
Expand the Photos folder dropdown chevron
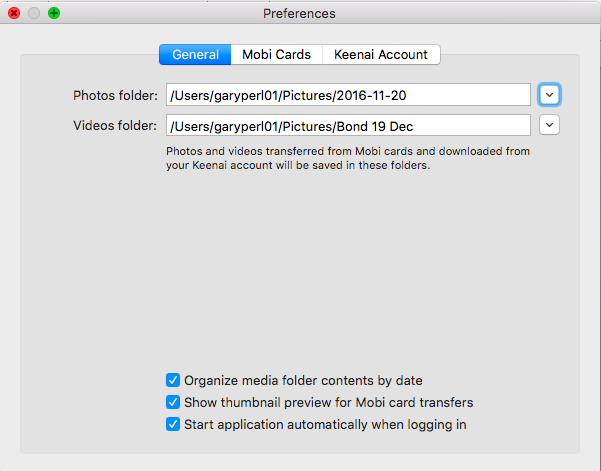point(549,95)
